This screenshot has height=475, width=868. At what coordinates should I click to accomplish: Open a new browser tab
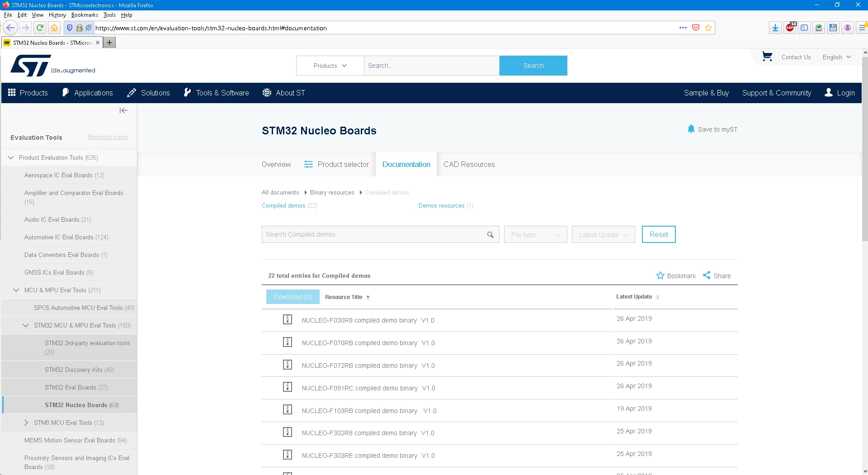109,43
